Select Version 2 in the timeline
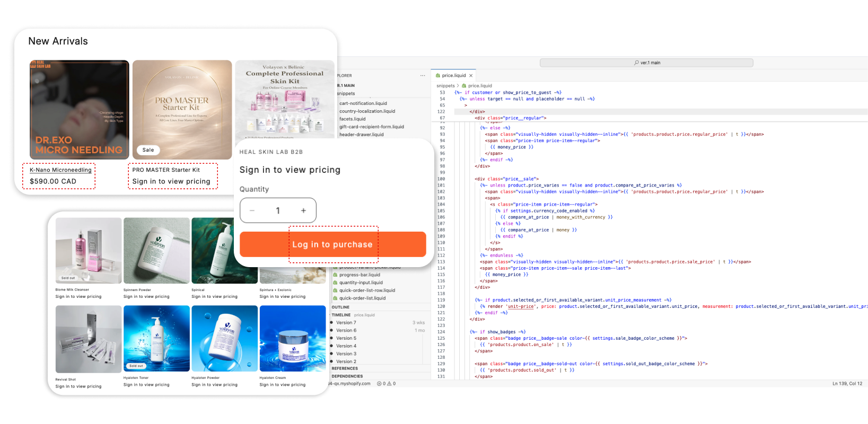The width and height of the screenshot is (868, 424). (346, 361)
